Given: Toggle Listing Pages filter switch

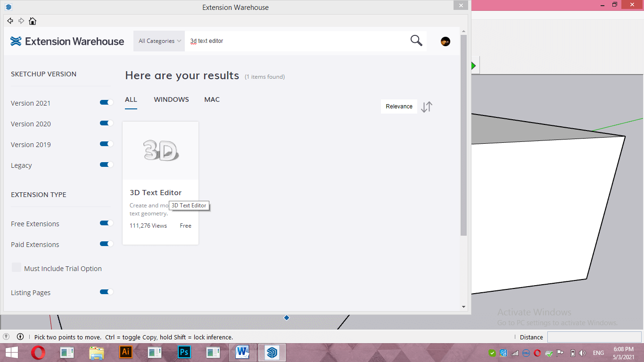Looking at the screenshot, I should tap(107, 292).
